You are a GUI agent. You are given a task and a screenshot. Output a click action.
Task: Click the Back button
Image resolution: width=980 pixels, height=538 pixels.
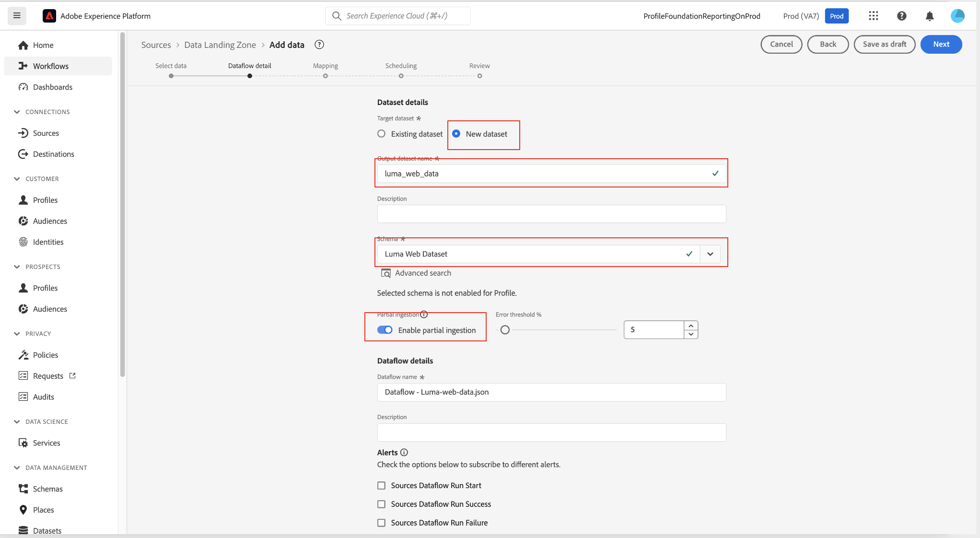click(x=828, y=44)
